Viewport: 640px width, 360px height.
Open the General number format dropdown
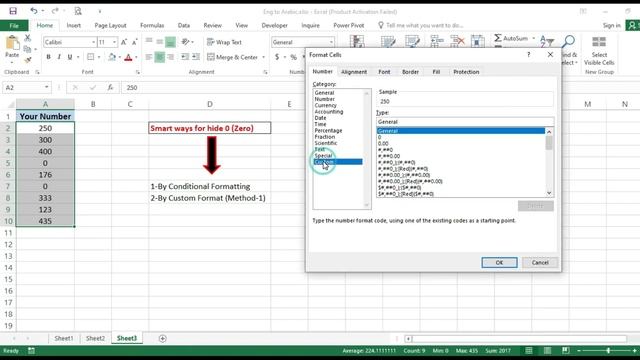[x=331, y=42]
